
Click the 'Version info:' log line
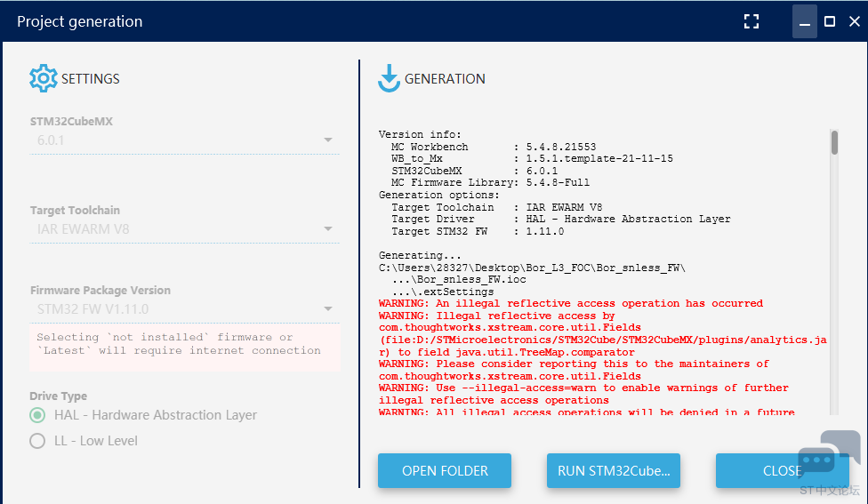[420, 134]
